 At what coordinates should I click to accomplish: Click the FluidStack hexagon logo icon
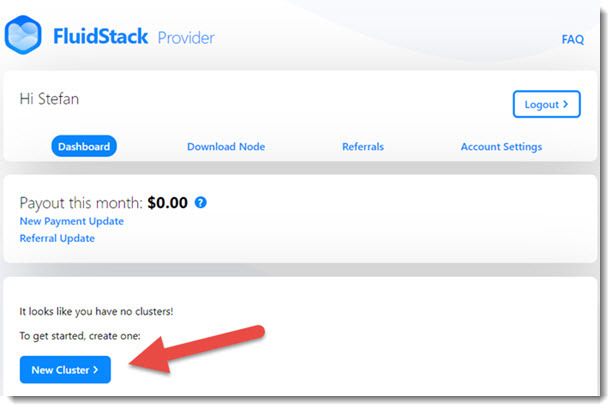[23, 35]
